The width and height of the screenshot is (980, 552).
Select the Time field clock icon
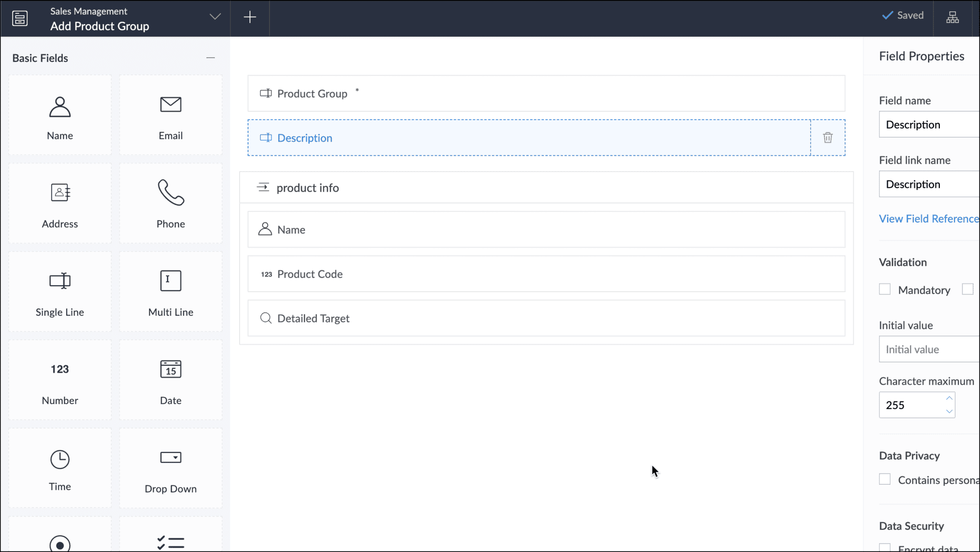[60, 459]
